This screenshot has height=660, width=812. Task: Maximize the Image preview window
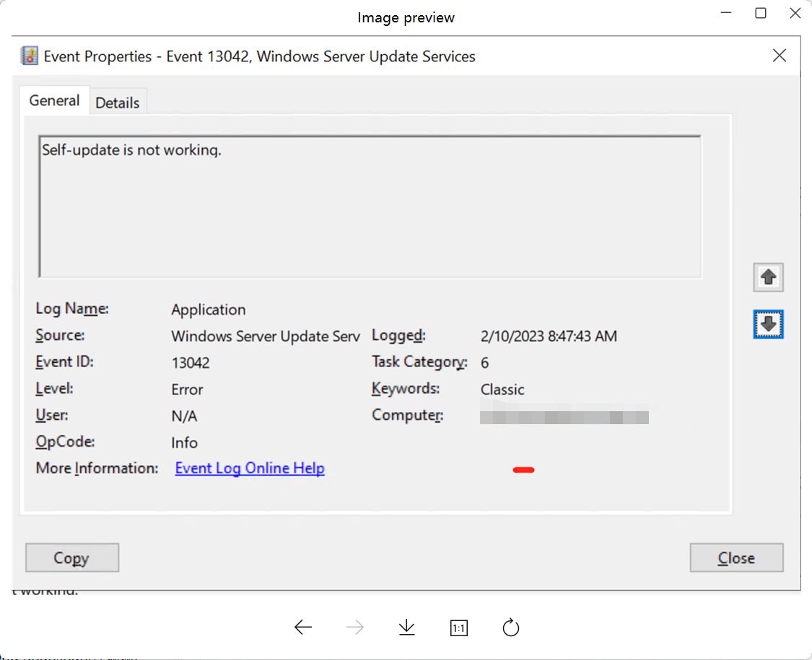[x=761, y=13]
